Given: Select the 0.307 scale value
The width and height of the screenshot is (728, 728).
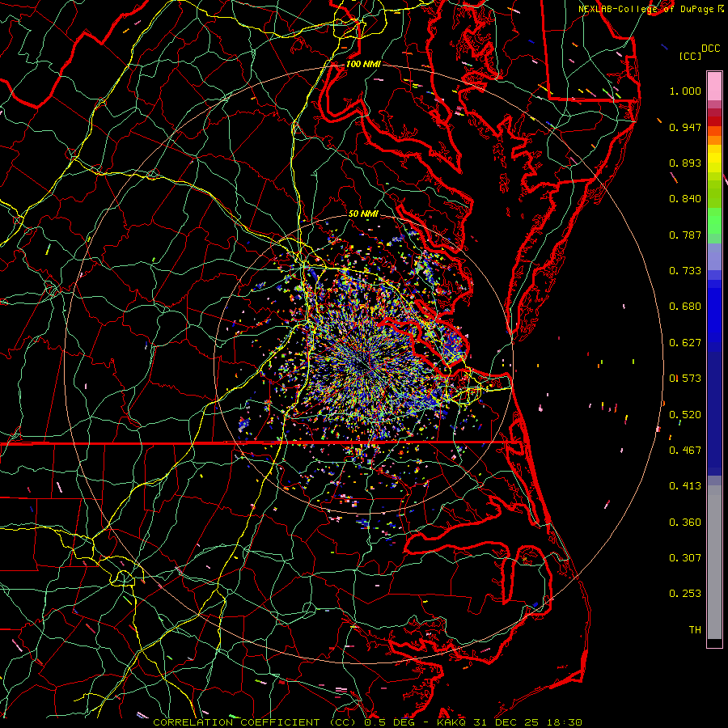Looking at the screenshot, I should (x=685, y=557).
